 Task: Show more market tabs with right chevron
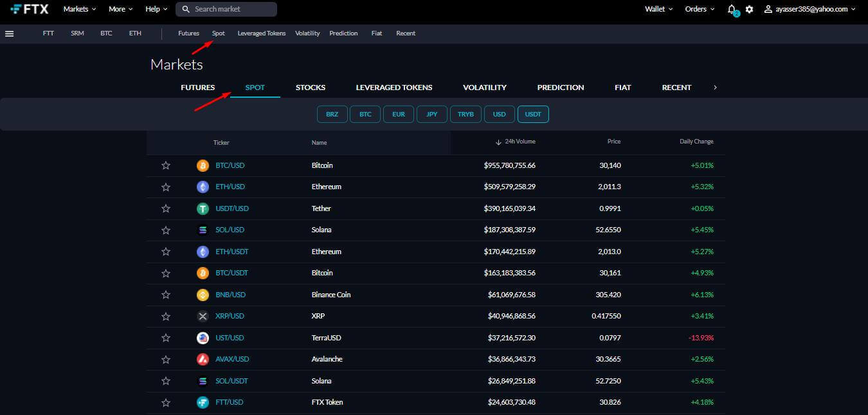[x=715, y=88]
